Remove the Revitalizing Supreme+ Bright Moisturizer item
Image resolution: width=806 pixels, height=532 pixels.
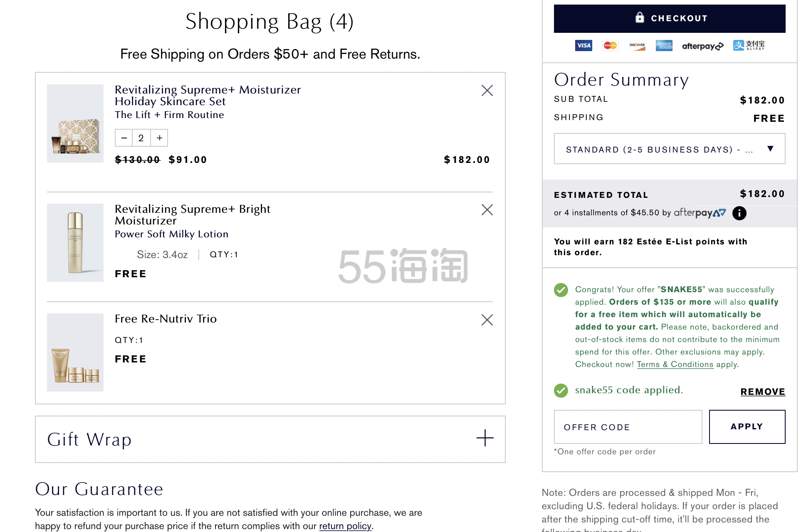[x=487, y=210]
